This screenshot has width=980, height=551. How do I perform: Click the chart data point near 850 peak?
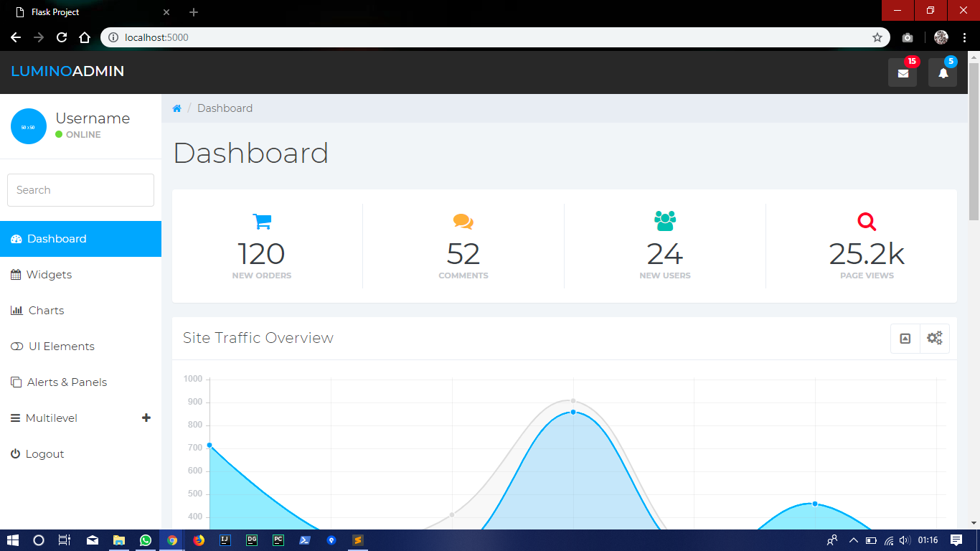click(573, 412)
